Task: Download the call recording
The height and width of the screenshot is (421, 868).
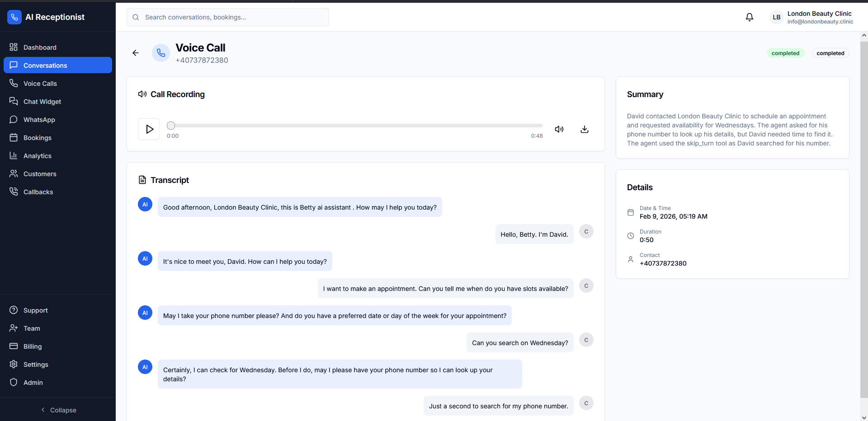Action: pos(584,129)
